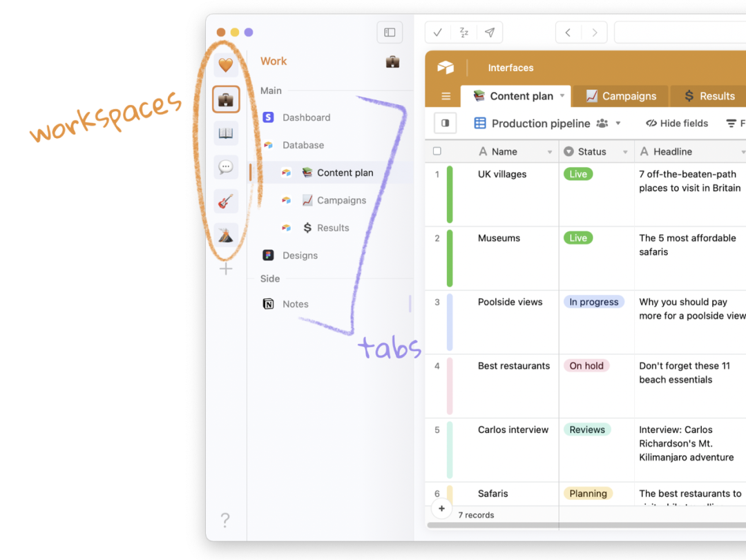This screenshot has height=560, width=746.
Task: Switch to Campaigns table tab
Action: pyautogui.click(x=621, y=96)
